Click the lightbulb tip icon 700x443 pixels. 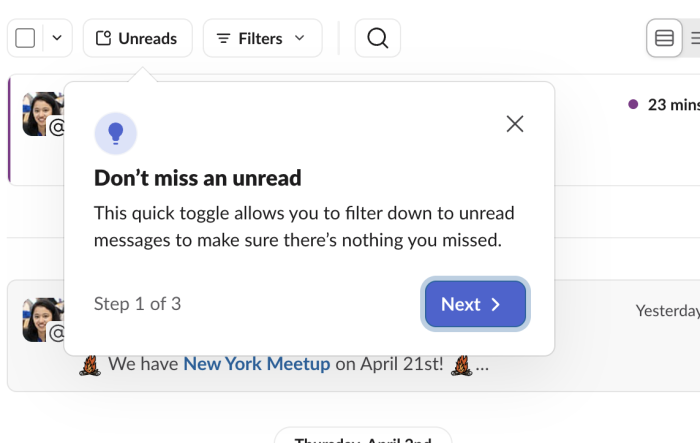(x=115, y=133)
